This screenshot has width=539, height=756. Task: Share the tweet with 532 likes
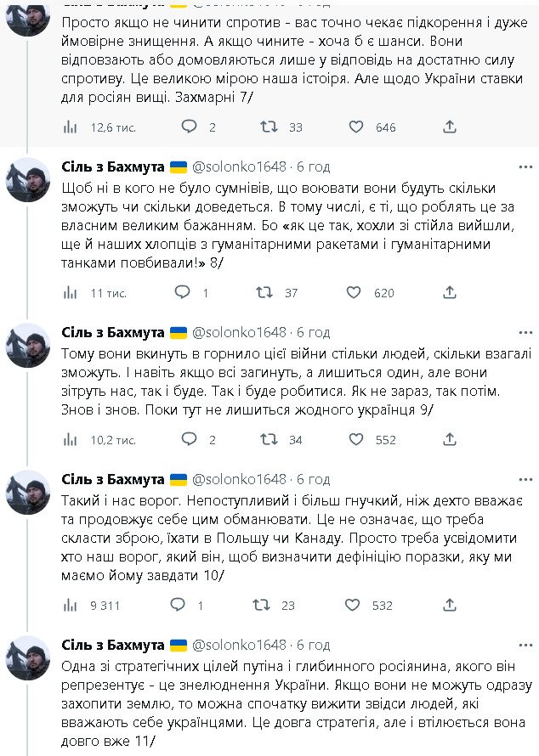point(450,605)
